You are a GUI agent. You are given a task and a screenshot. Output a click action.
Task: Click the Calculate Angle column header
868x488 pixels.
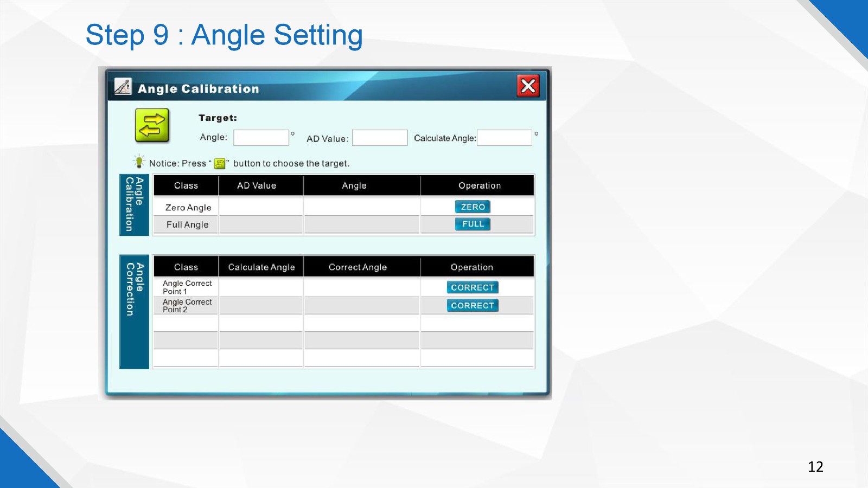(x=261, y=267)
